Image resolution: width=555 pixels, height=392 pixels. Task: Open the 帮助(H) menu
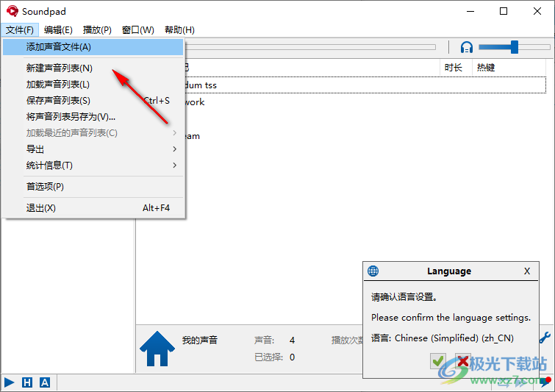[x=179, y=30]
